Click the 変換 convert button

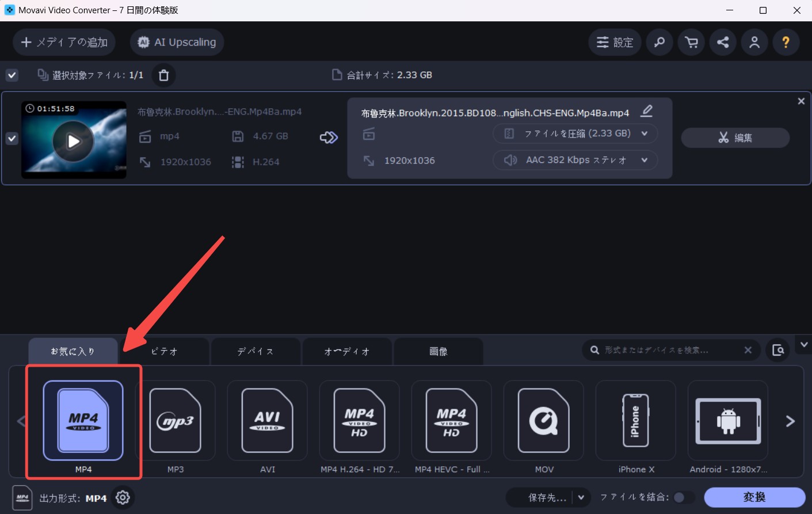click(x=754, y=497)
